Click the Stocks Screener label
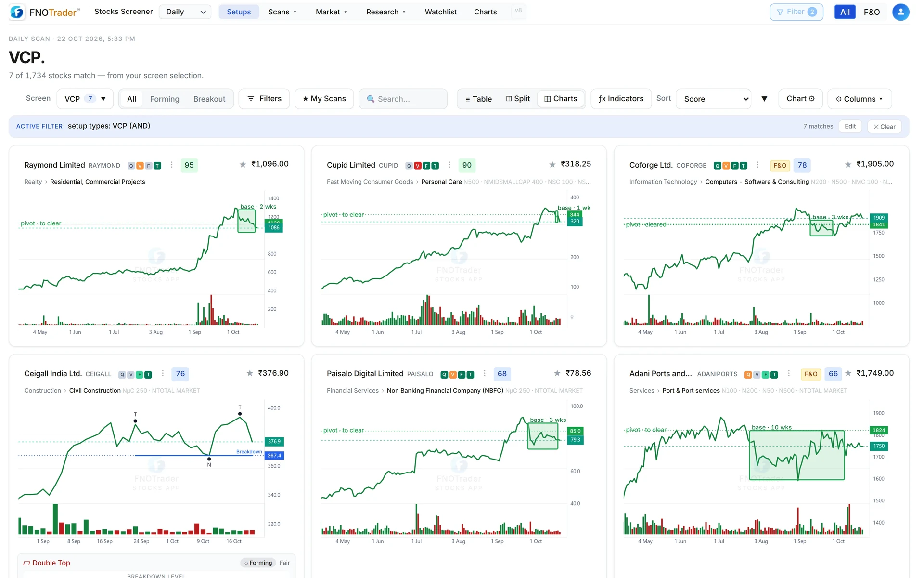Viewport: 924px width, 578px height. (x=123, y=12)
